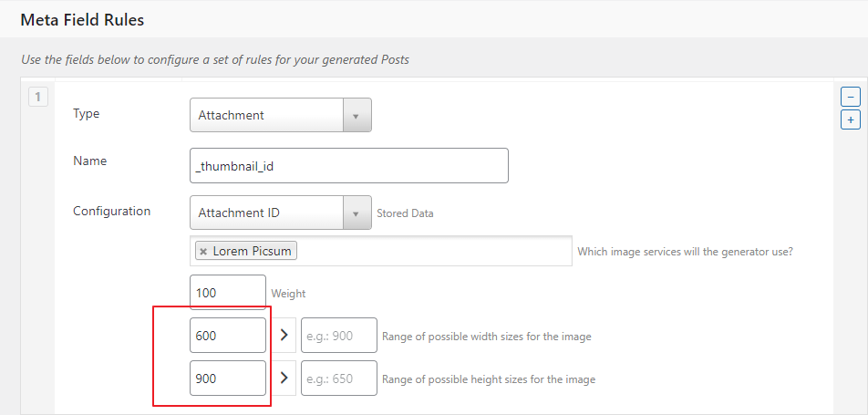The image size is (868, 415).
Task: Remove rule with the minus button
Action: 850,96
